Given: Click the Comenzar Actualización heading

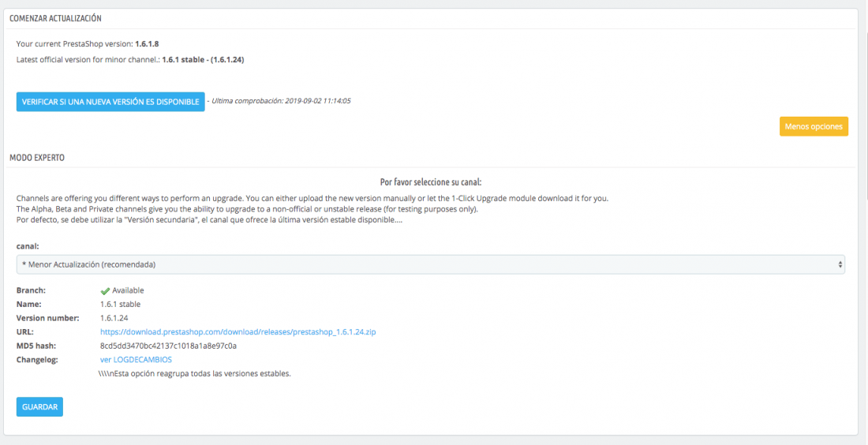Looking at the screenshot, I should (55, 18).
